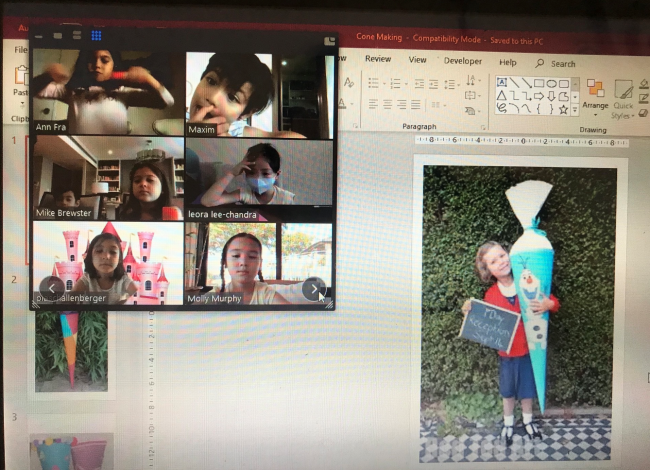Select the left brace shape

(x=538, y=109)
